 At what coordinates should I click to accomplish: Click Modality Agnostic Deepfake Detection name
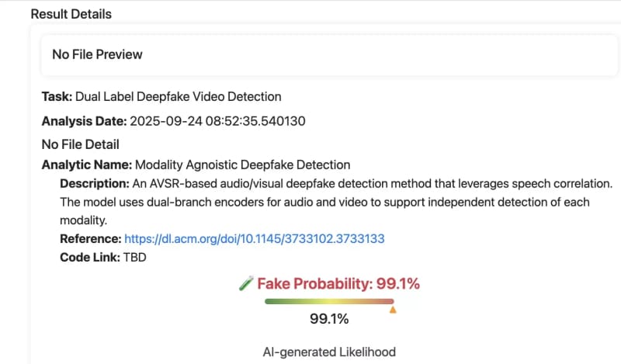(x=243, y=165)
